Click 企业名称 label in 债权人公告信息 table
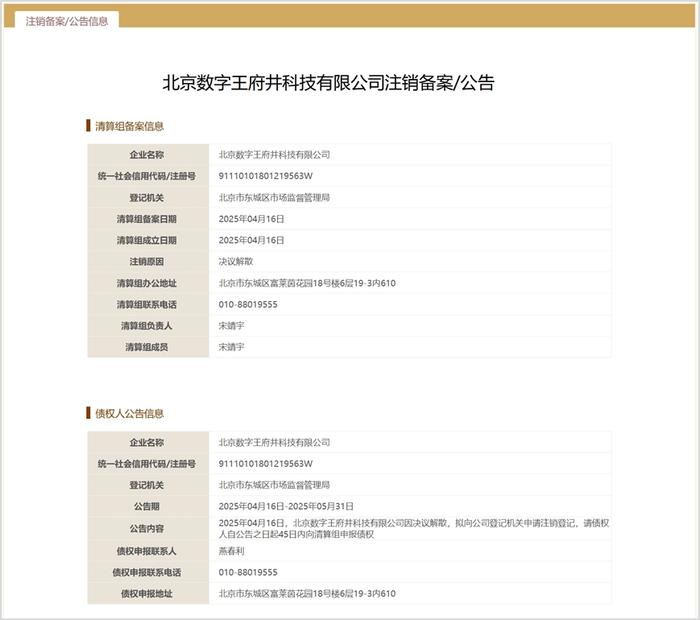Screen dimensions: 700x620 coord(147,442)
